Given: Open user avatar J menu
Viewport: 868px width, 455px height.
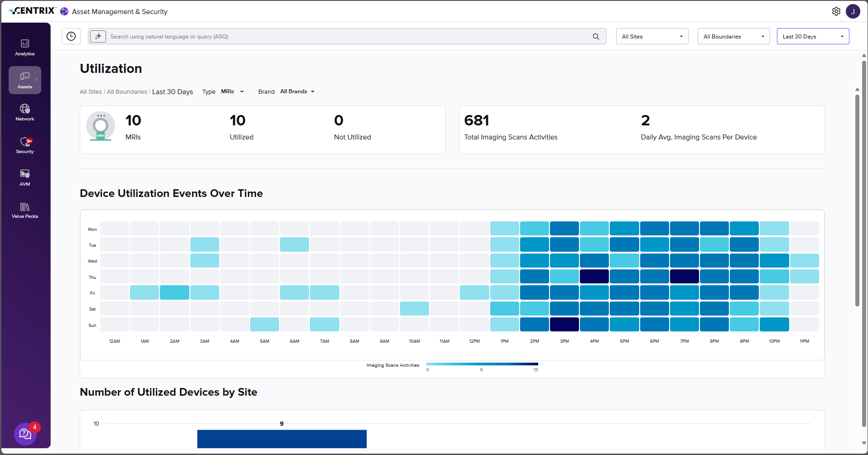Looking at the screenshot, I should click(x=853, y=11).
